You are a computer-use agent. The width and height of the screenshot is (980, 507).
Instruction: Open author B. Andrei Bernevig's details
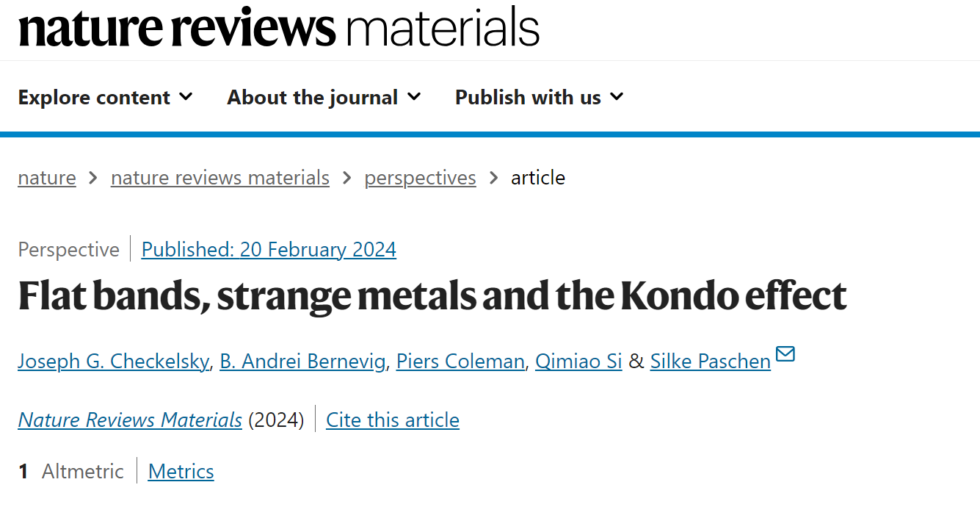pyautogui.click(x=302, y=362)
